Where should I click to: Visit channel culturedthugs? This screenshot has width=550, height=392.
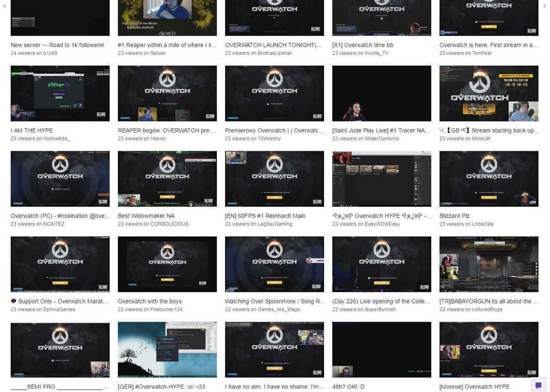(488, 309)
